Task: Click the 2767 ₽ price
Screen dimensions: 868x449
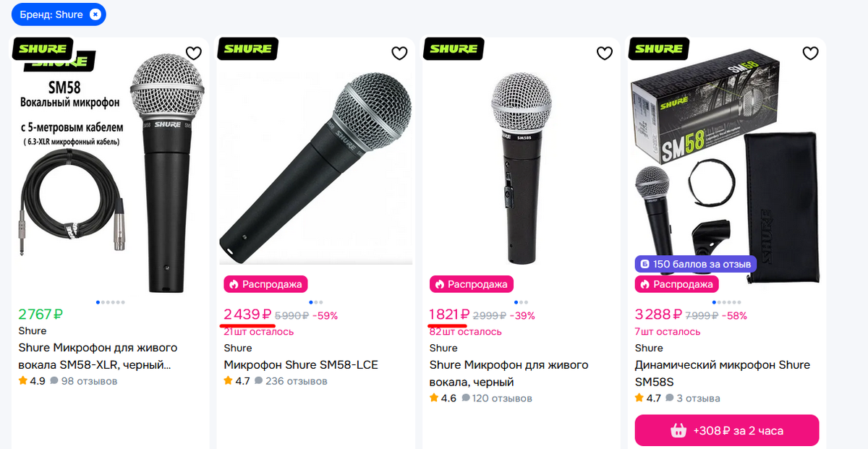Action: (41, 314)
